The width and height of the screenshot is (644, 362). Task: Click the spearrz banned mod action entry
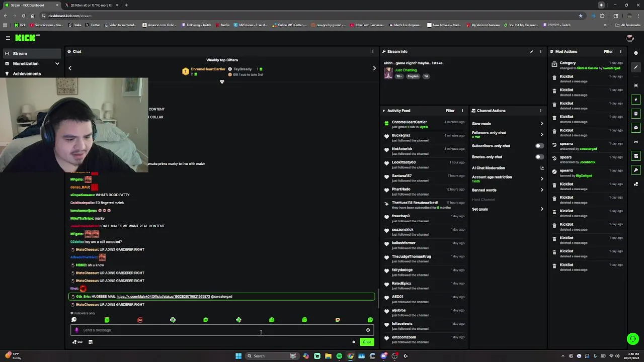[x=588, y=173]
